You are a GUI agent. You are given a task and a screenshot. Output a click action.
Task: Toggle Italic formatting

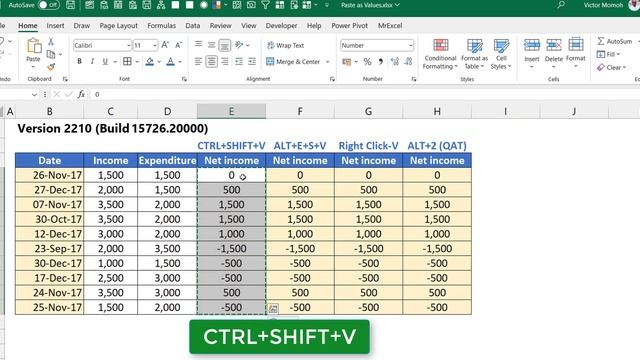click(92, 62)
